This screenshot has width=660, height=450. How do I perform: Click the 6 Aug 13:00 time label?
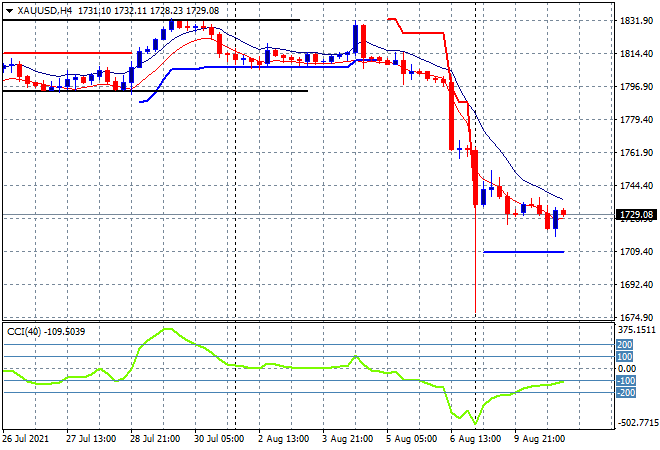477,438
